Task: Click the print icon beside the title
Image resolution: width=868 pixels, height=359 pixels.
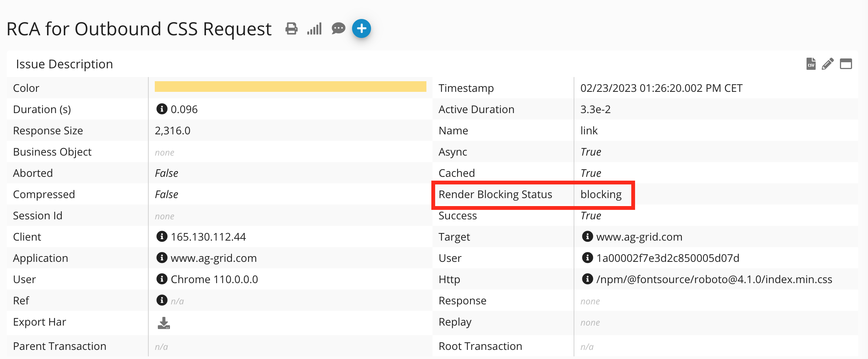Action: point(291,28)
